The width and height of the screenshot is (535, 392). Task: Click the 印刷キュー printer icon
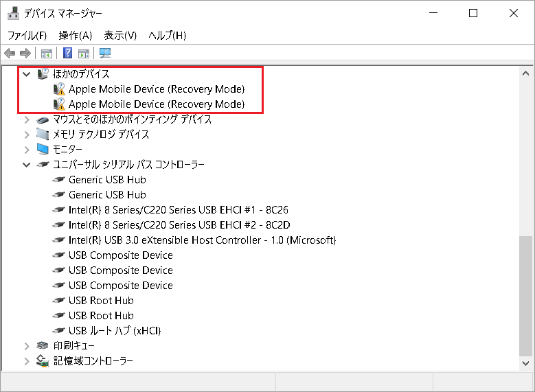coord(43,345)
